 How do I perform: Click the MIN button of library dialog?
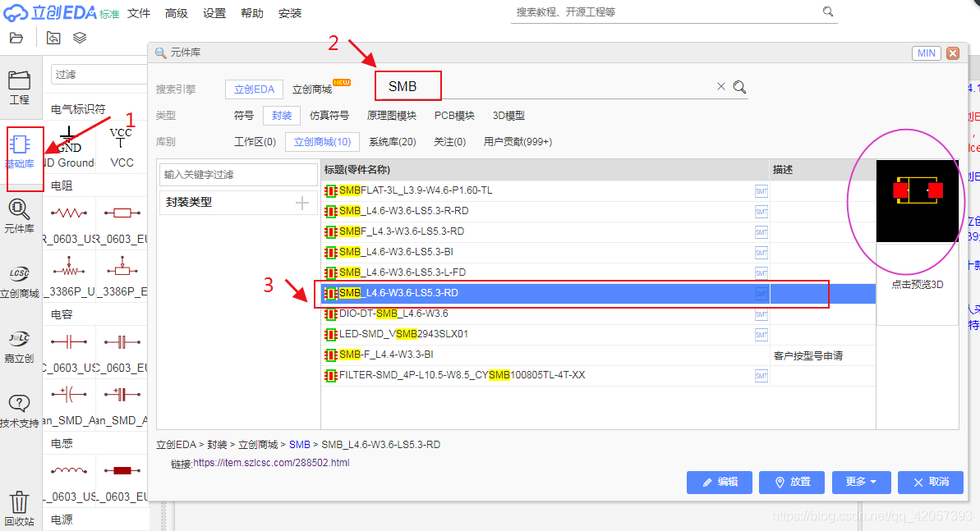(927, 53)
